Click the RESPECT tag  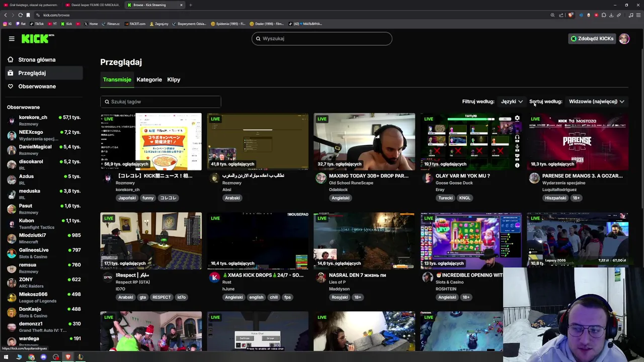162,297
